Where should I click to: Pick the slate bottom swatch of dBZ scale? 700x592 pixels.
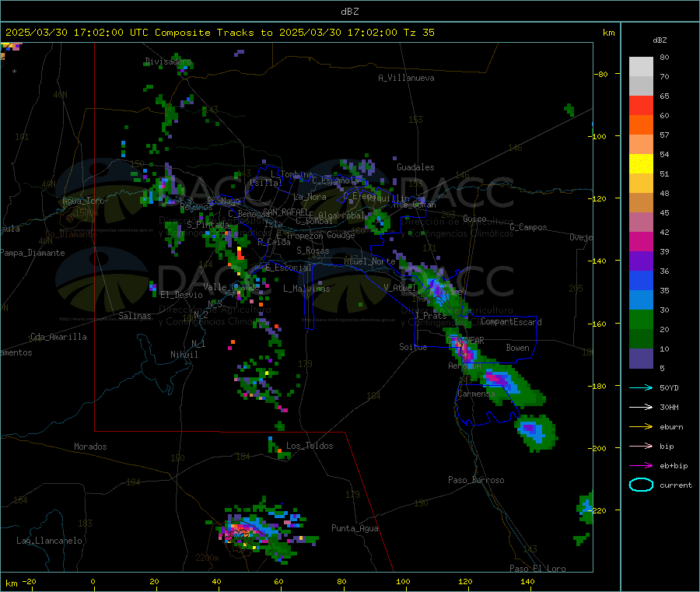click(x=641, y=359)
